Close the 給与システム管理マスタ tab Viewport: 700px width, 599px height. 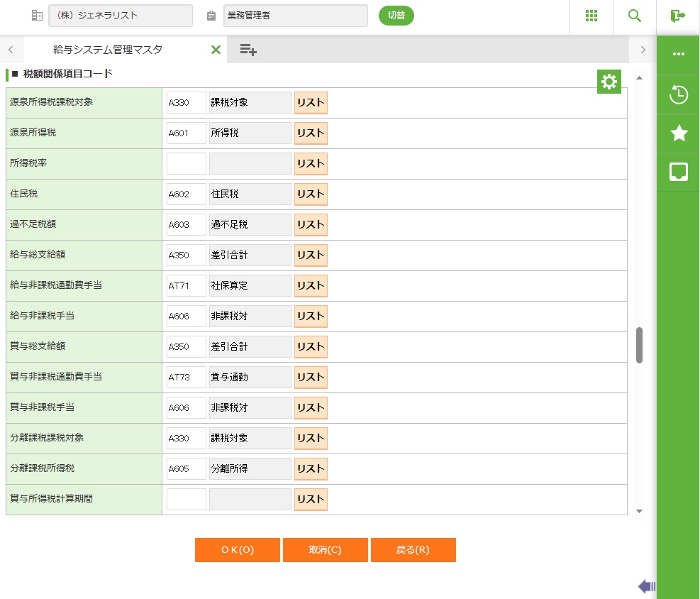(216, 50)
